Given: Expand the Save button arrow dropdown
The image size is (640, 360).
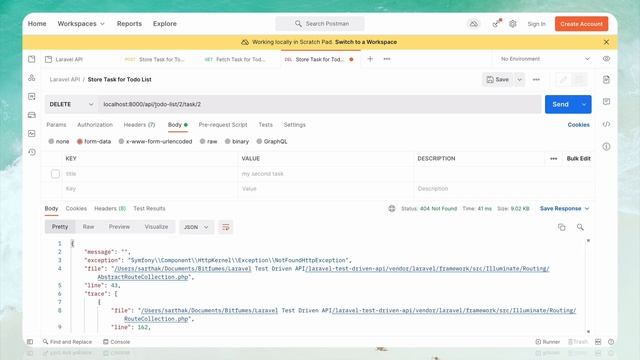Looking at the screenshot, I should point(520,80).
